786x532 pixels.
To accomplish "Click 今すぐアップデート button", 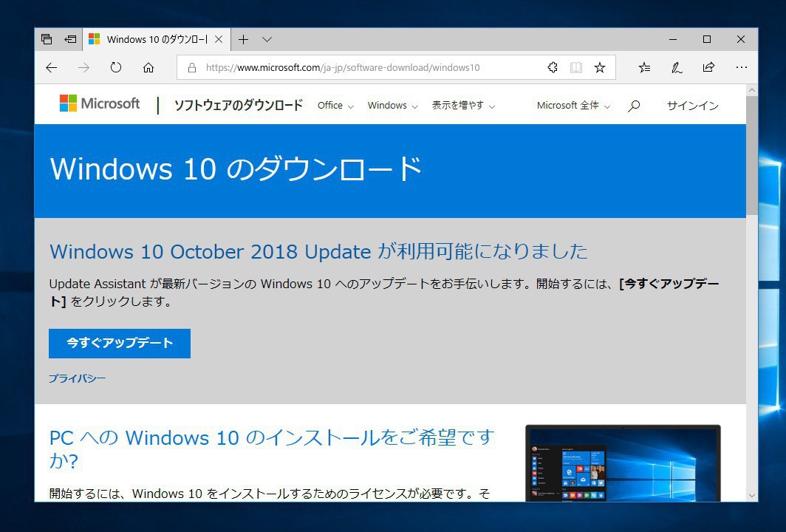I will [120, 344].
